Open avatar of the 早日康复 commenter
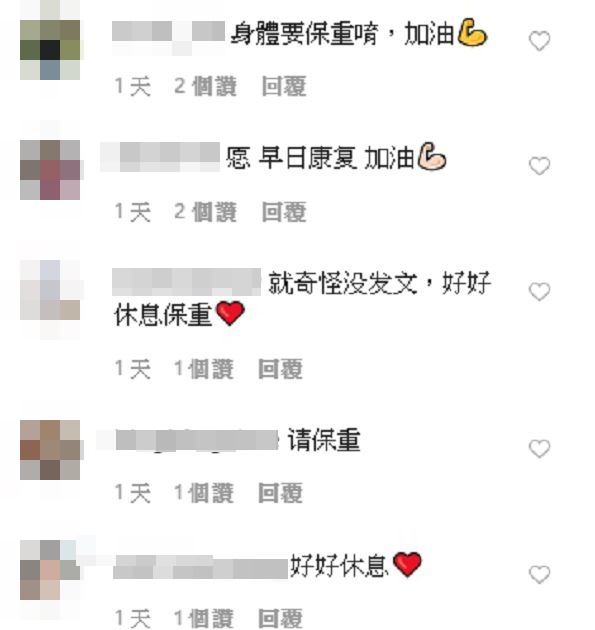595x630 pixels. [x=50, y=170]
